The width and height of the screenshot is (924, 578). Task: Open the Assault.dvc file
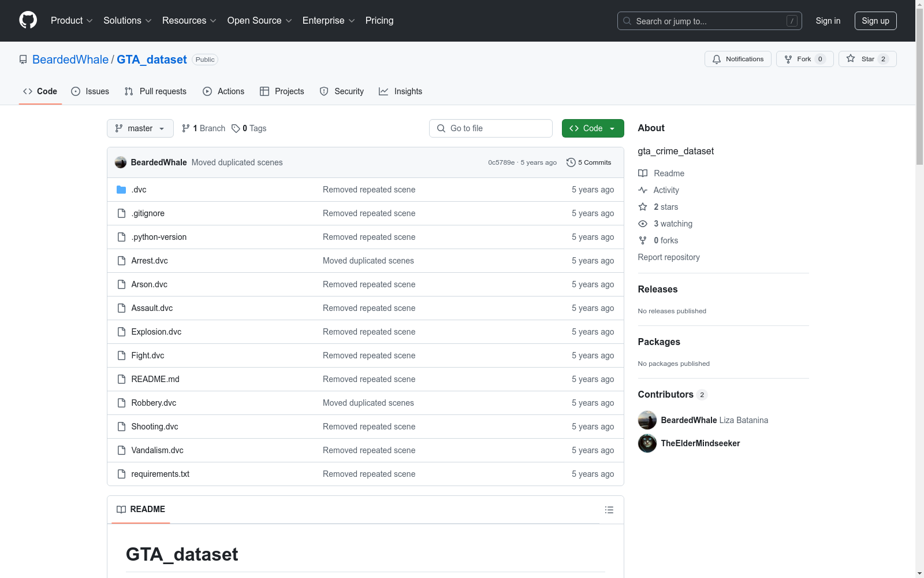pyautogui.click(x=152, y=308)
